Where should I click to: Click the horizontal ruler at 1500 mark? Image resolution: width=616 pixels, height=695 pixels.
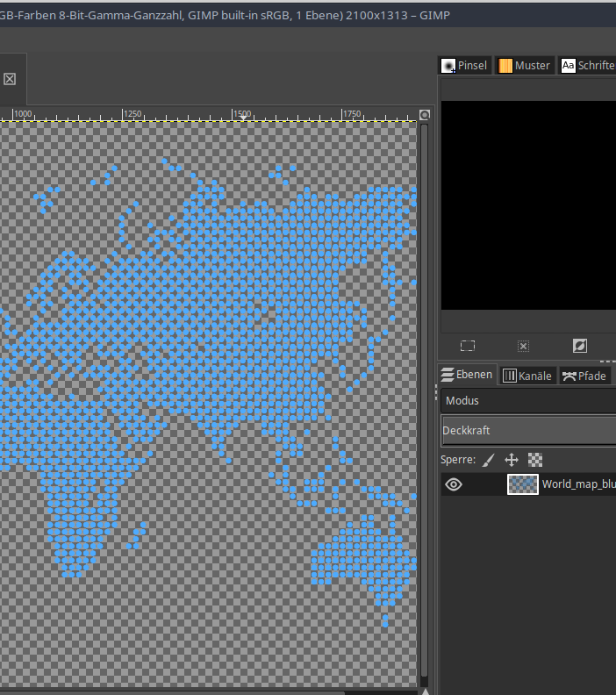(242, 114)
